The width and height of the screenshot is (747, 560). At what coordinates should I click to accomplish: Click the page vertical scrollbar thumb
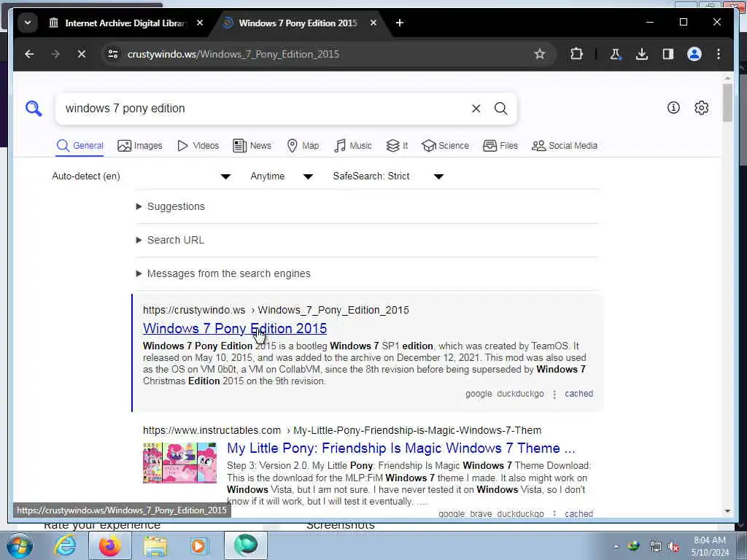click(x=727, y=103)
